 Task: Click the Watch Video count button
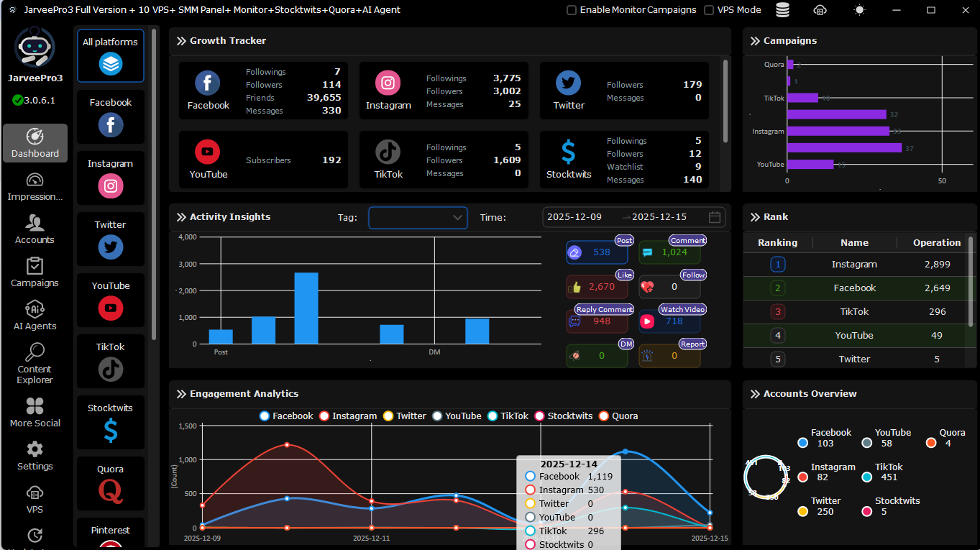(669, 321)
